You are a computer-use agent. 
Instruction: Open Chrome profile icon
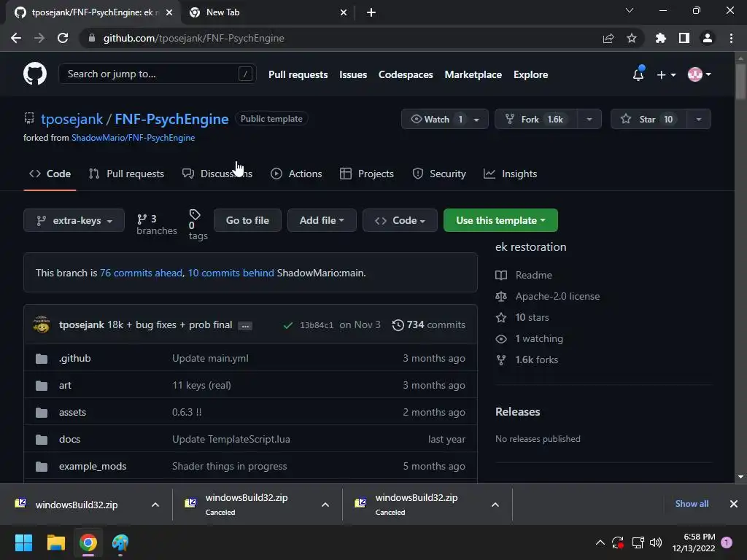pos(707,38)
